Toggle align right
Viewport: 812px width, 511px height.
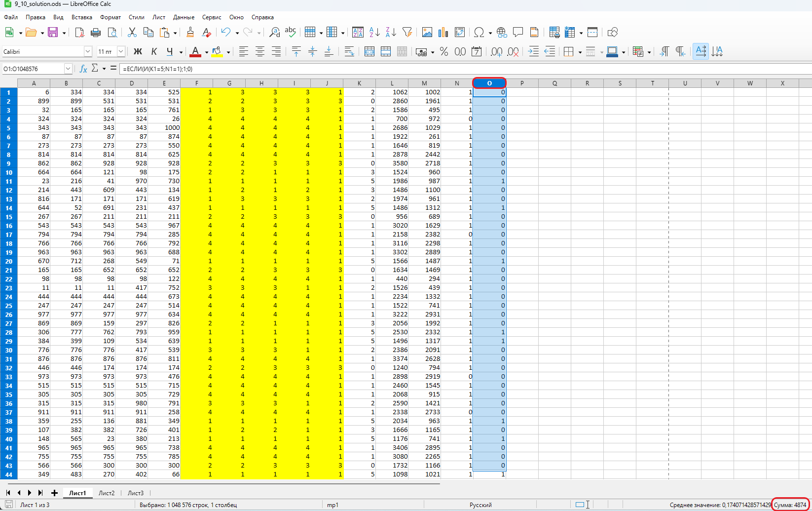[276, 52]
